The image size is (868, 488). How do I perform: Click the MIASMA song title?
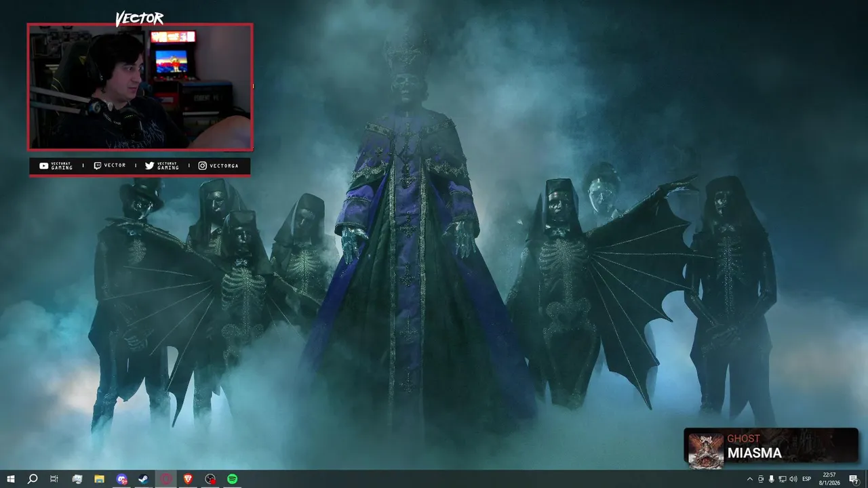coord(754,453)
